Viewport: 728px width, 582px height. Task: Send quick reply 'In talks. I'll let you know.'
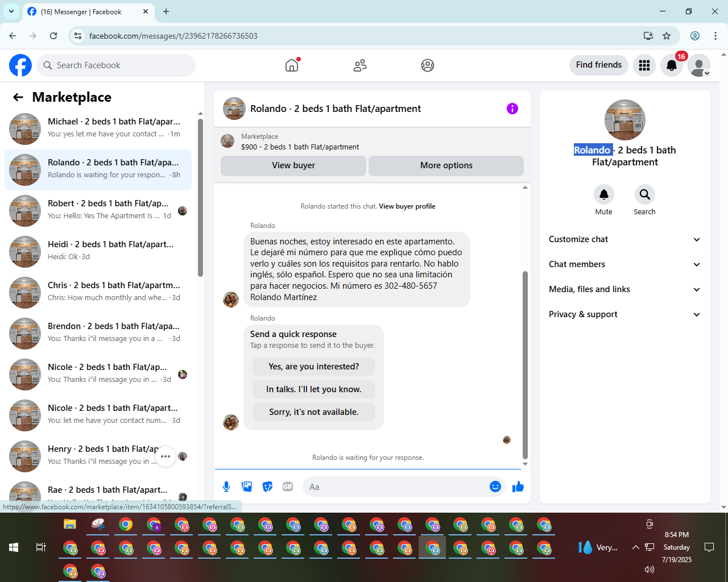pos(314,389)
